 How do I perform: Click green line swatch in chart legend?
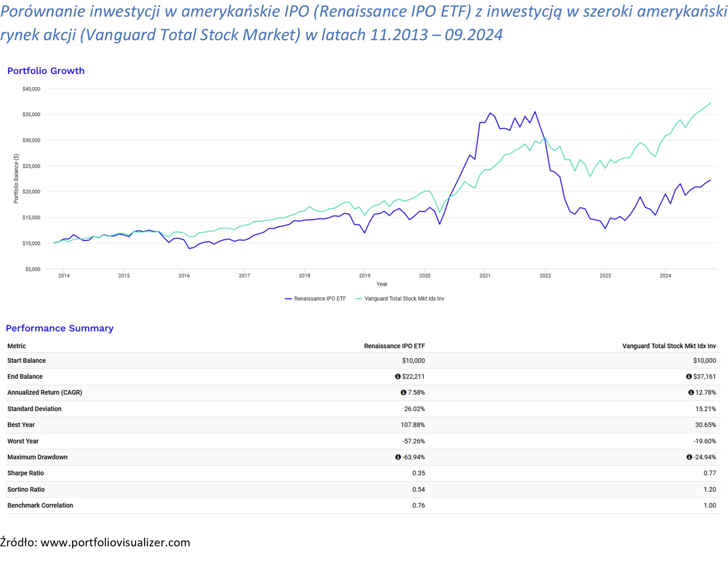(x=359, y=299)
